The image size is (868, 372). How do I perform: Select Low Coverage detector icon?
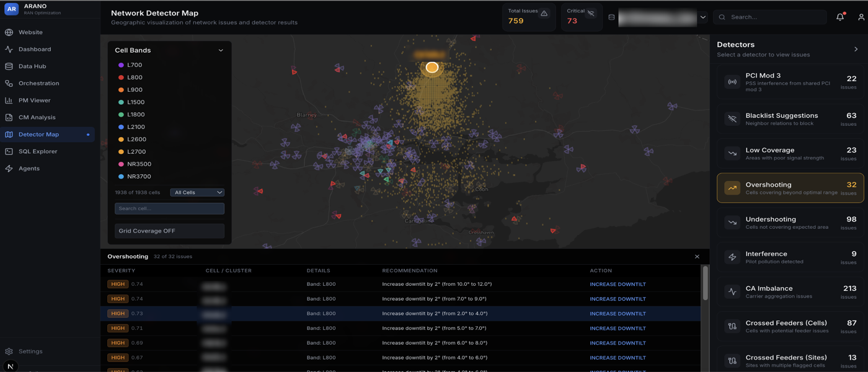click(x=732, y=154)
